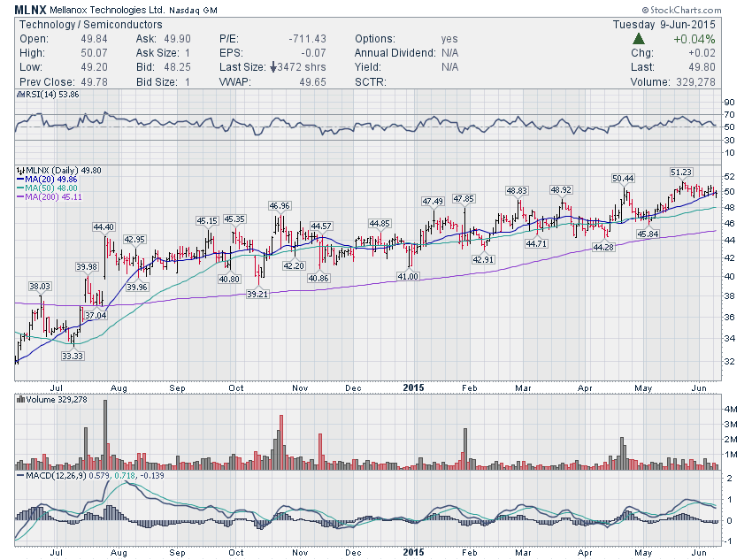Click the 44.40 price annotation
The height and width of the screenshot is (560, 752).
[x=104, y=226]
